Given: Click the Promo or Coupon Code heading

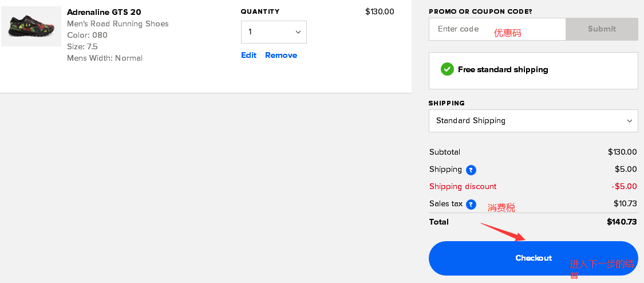Looking at the screenshot, I should coord(480,11).
